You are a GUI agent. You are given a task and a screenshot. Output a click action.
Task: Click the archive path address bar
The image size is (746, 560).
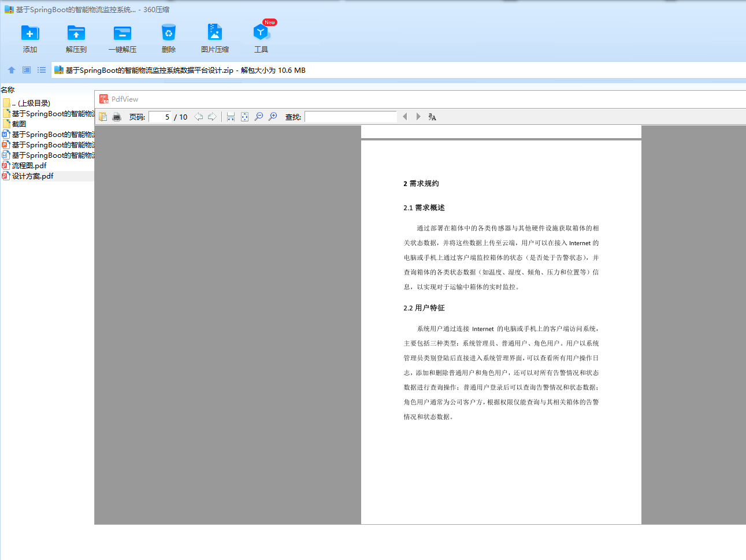coord(398,70)
